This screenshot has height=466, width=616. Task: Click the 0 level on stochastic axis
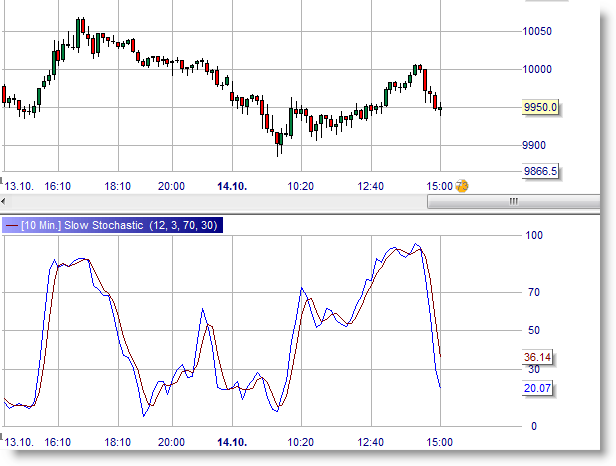pyautogui.click(x=534, y=426)
